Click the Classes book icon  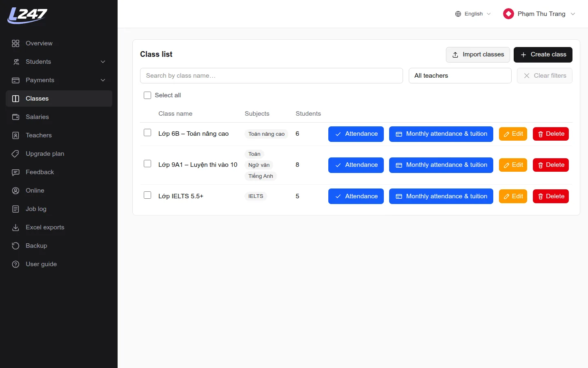(x=16, y=99)
